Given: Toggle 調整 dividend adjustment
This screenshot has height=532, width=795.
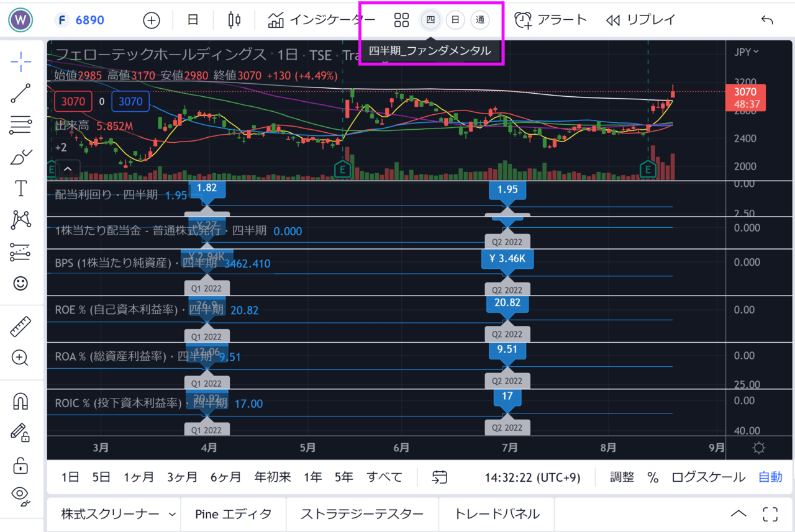Looking at the screenshot, I should (x=622, y=477).
